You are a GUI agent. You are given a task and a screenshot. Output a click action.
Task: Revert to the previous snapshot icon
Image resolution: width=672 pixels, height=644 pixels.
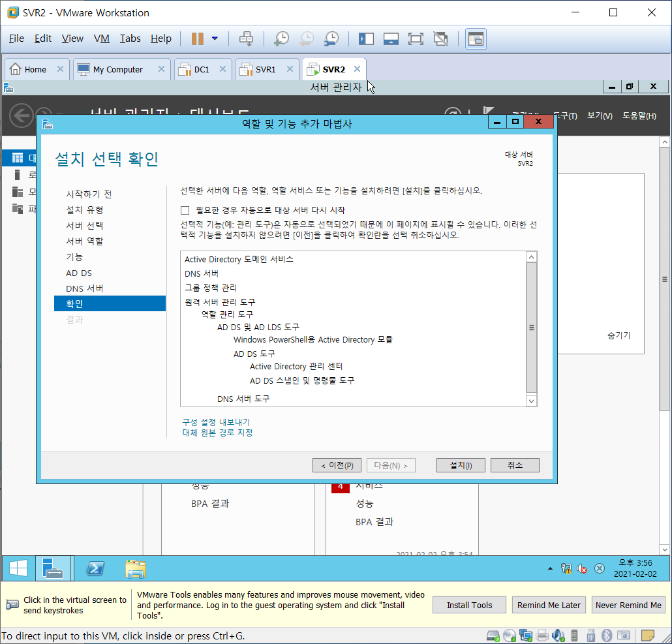click(x=307, y=38)
